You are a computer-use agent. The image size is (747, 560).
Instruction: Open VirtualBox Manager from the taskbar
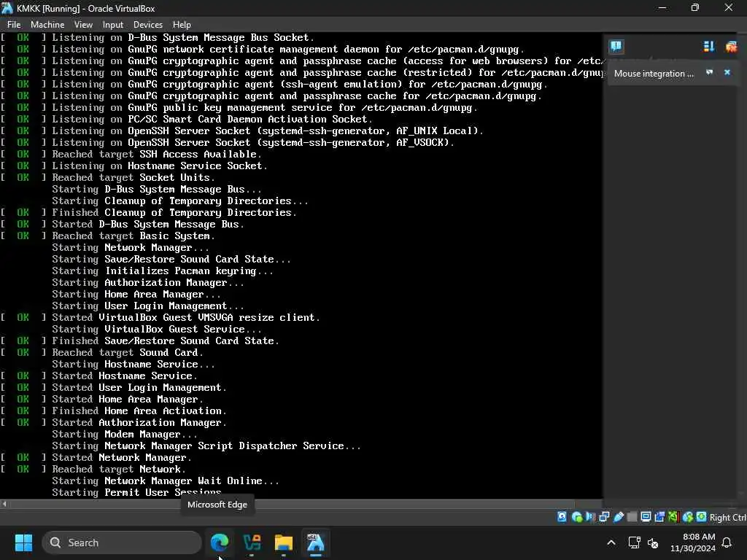pyautogui.click(x=252, y=542)
